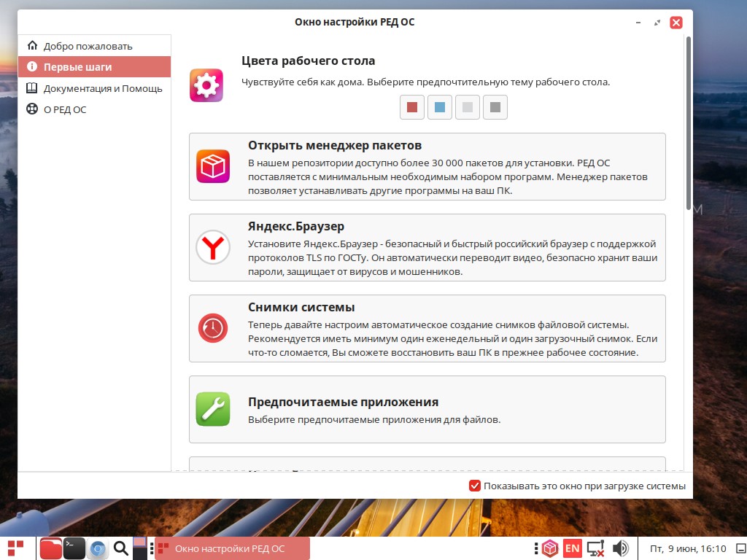
Task: Click the pink gear desktop colors icon
Action: (x=206, y=85)
